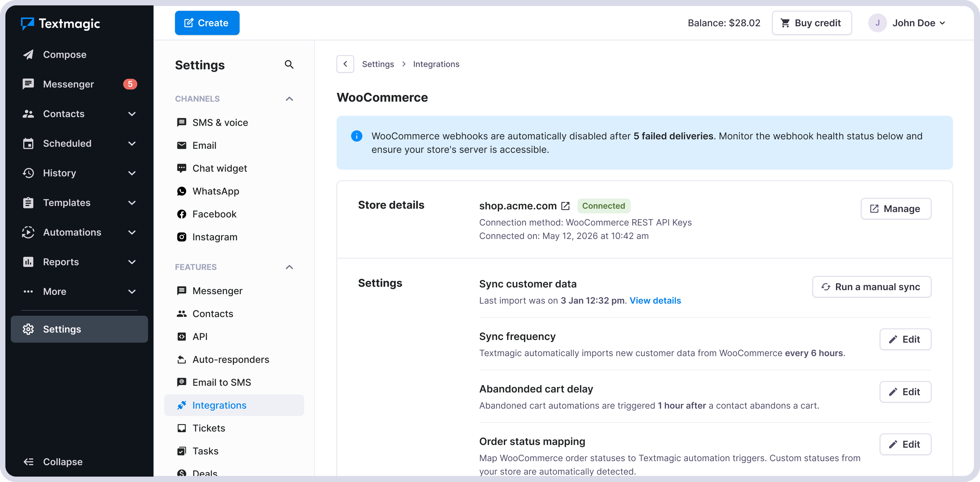The width and height of the screenshot is (980, 482).
Task: Expand the More menu chevron
Action: tap(132, 292)
